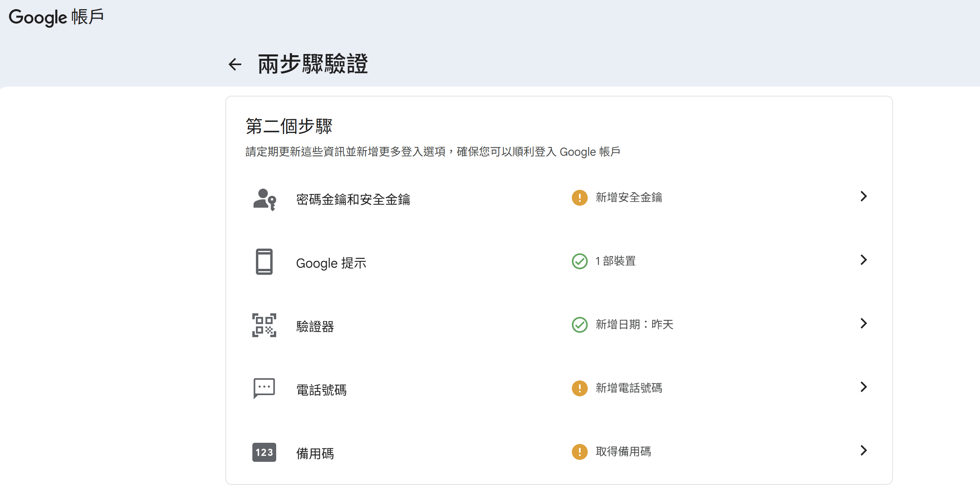Open 電話號碼 row chevron arrow
Image resolution: width=980 pixels, height=494 pixels.
863,387
